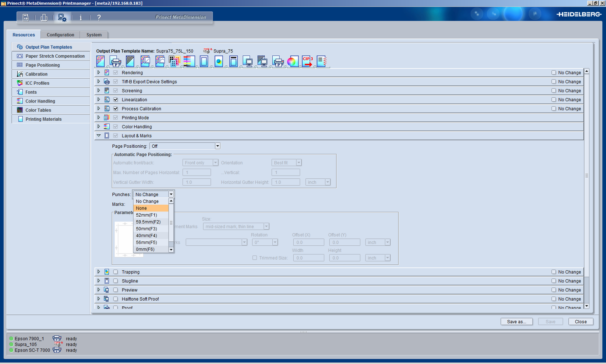
Task: Open Output Plan Templates in sidebar
Action: [x=51, y=47]
